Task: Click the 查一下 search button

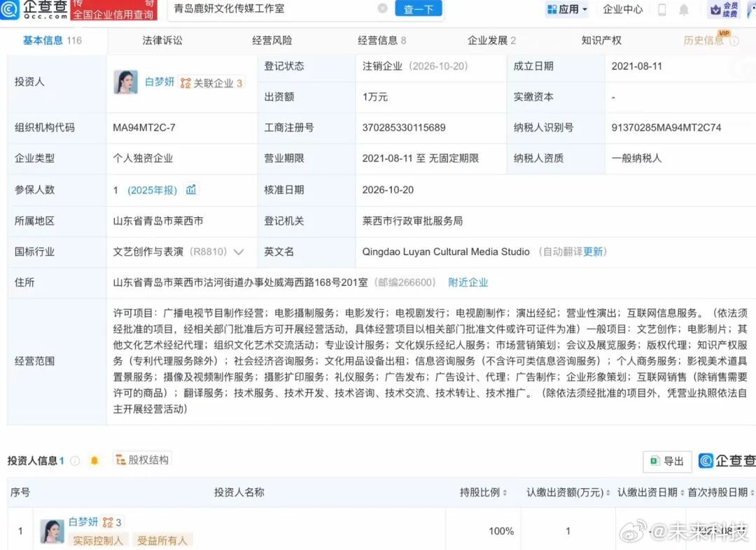Action: [418, 8]
